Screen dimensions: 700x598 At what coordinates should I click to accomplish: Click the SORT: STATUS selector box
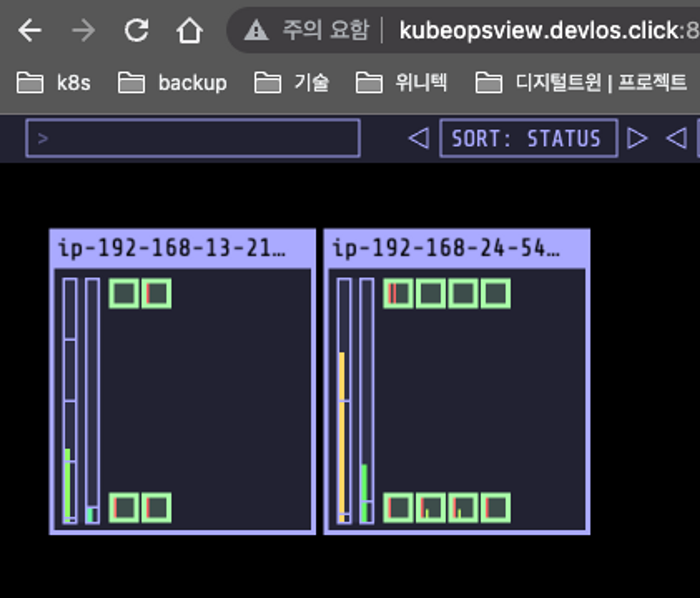coord(528,138)
